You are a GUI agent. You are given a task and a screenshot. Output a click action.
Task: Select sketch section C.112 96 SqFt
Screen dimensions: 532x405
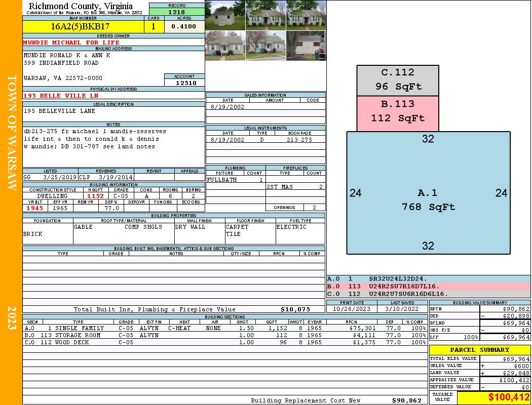pyautogui.click(x=398, y=80)
